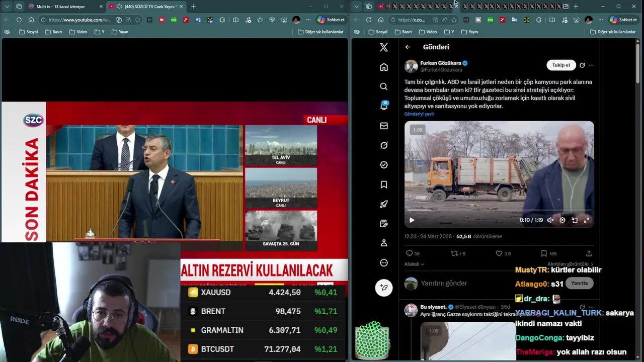This screenshot has width=644, height=362.
Task: Refresh the X window page
Action: pos(369,20)
